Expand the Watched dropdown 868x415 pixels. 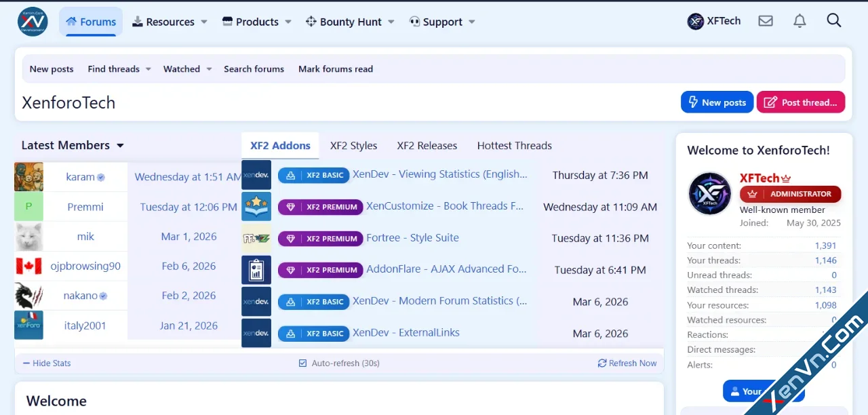(x=209, y=69)
